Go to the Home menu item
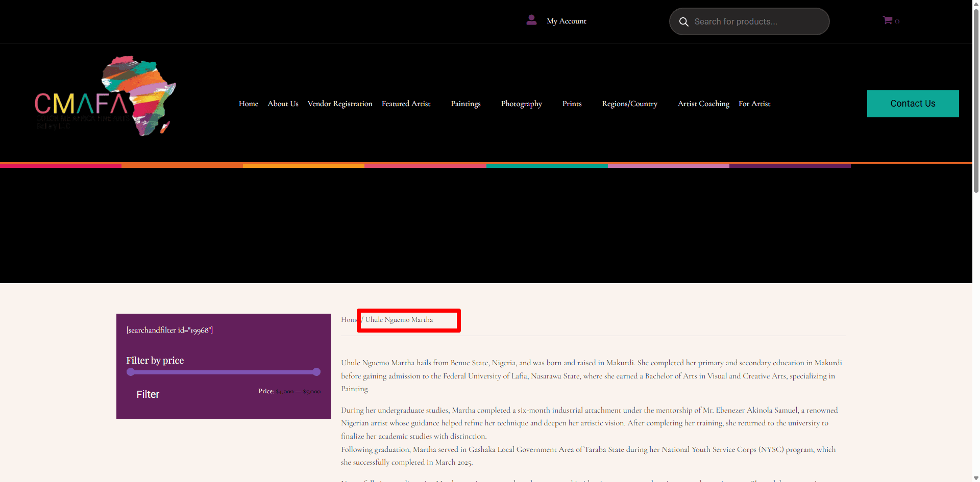The height and width of the screenshot is (482, 980). tap(249, 104)
